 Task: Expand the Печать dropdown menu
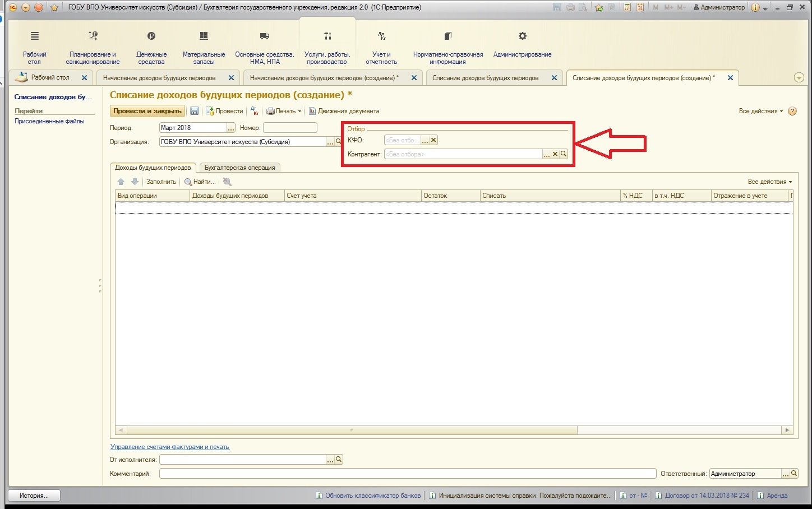[284, 111]
